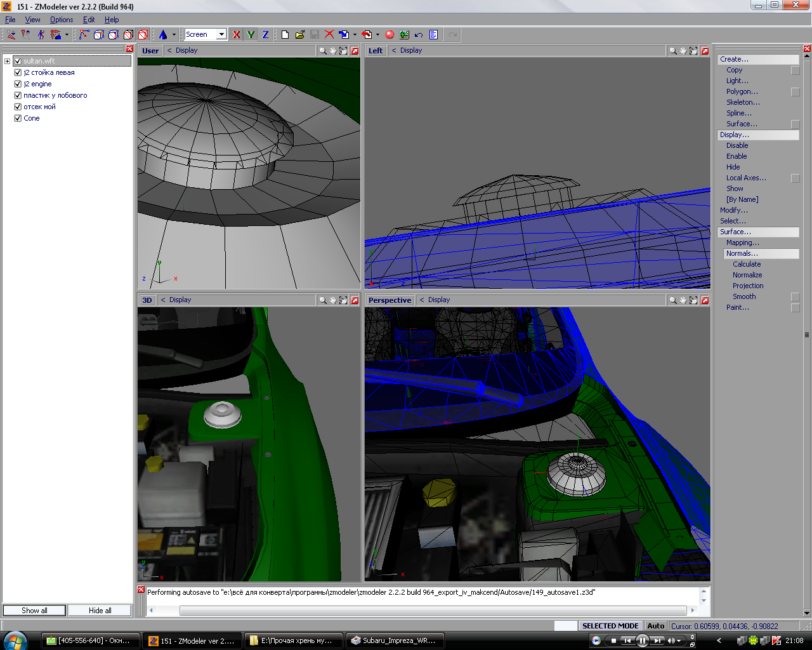Screen dimensions: 812x650
Task: Click the Undo arrow icon
Action: pyautogui.click(x=419, y=35)
